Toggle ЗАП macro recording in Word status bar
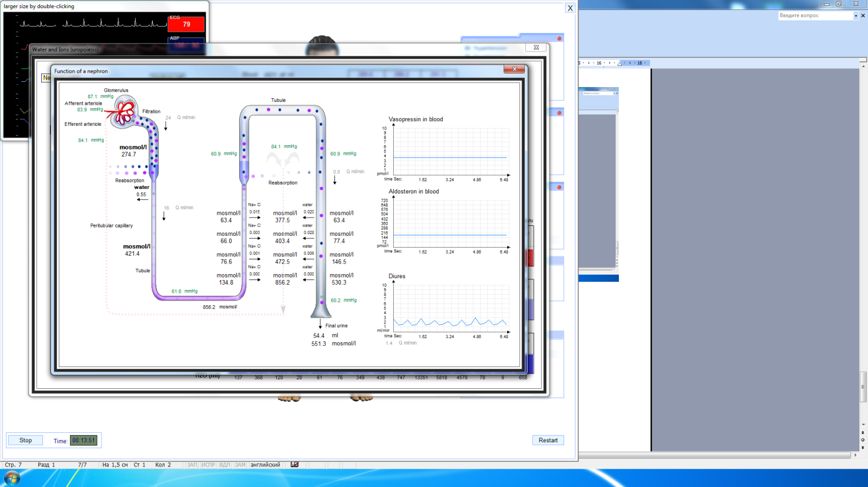 [x=192, y=465]
